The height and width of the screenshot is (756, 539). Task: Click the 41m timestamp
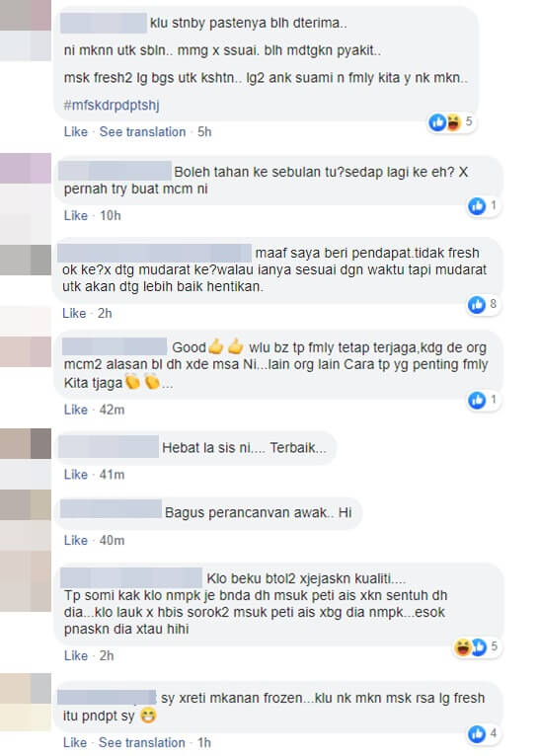point(112,475)
